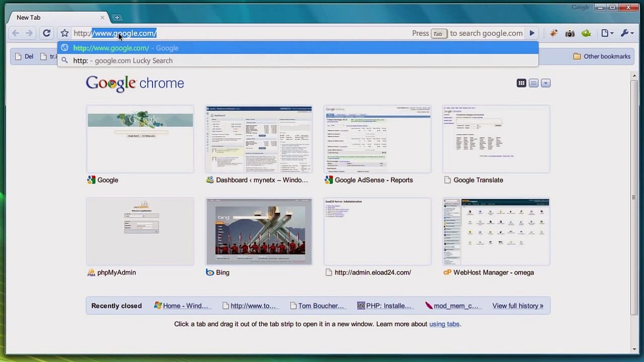Image resolution: width=644 pixels, height=362 pixels.
Task: Click the AdSense Reports favicon
Action: (x=329, y=180)
